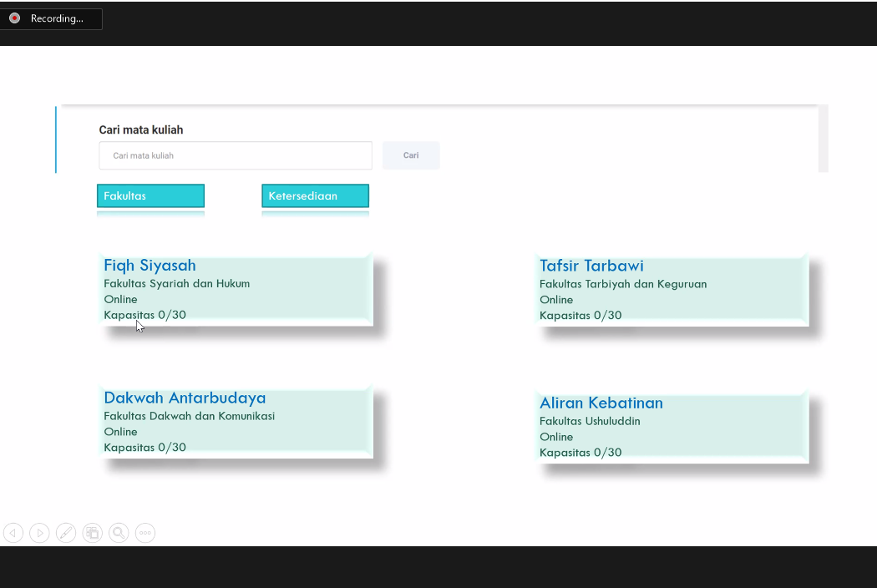877x588 pixels.
Task: Click the red recording indicator icon
Action: tap(15, 18)
